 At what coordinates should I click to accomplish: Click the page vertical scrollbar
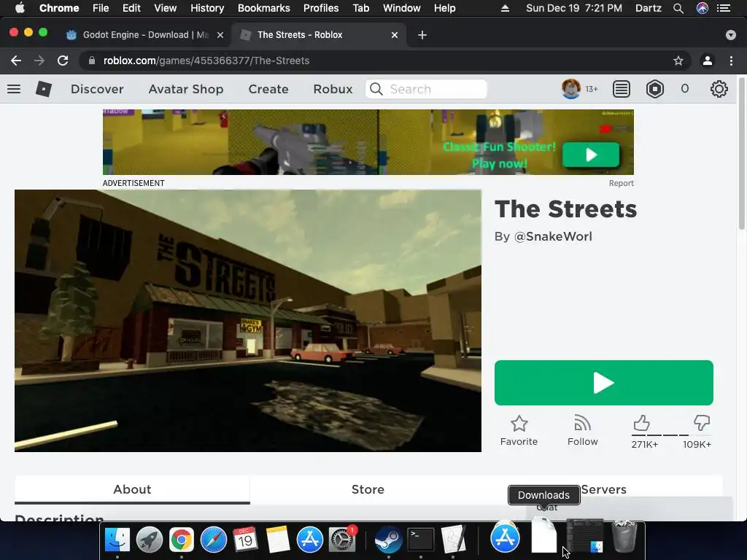point(742,152)
